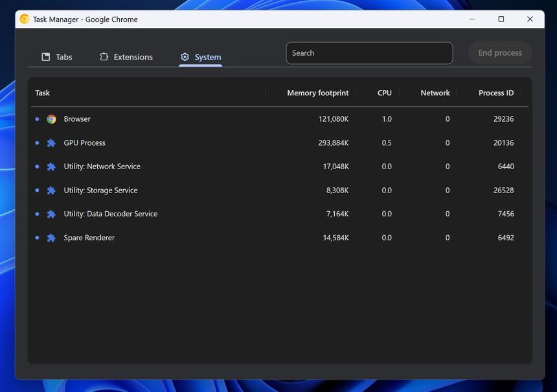Click the puzzle icon on the Extensions tab
Image resolution: width=557 pixels, height=392 pixels.
pyautogui.click(x=104, y=56)
